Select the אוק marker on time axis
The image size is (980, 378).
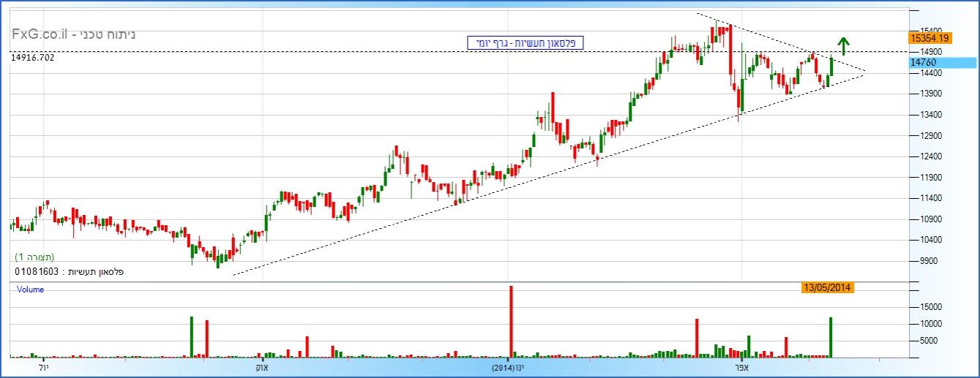point(263,367)
